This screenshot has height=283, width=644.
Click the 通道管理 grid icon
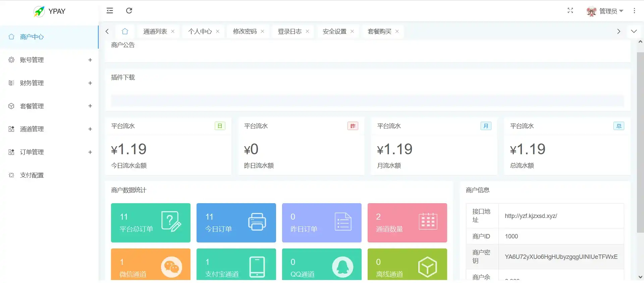tap(11, 129)
